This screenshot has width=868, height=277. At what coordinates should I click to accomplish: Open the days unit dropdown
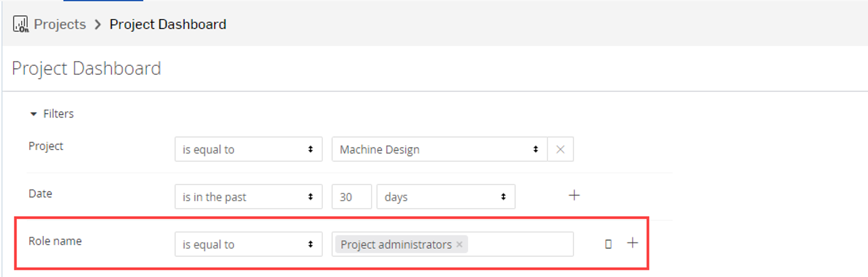tap(445, 197)
